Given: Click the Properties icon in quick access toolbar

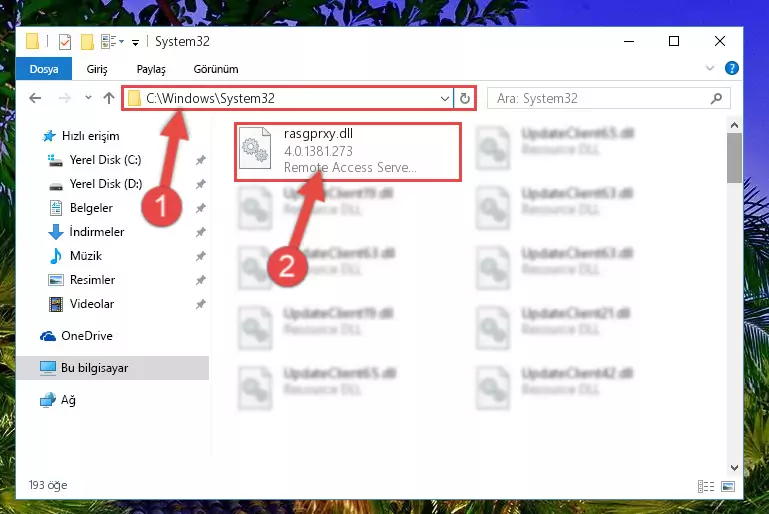Looking at the screenshot, I should click(65, 42).
